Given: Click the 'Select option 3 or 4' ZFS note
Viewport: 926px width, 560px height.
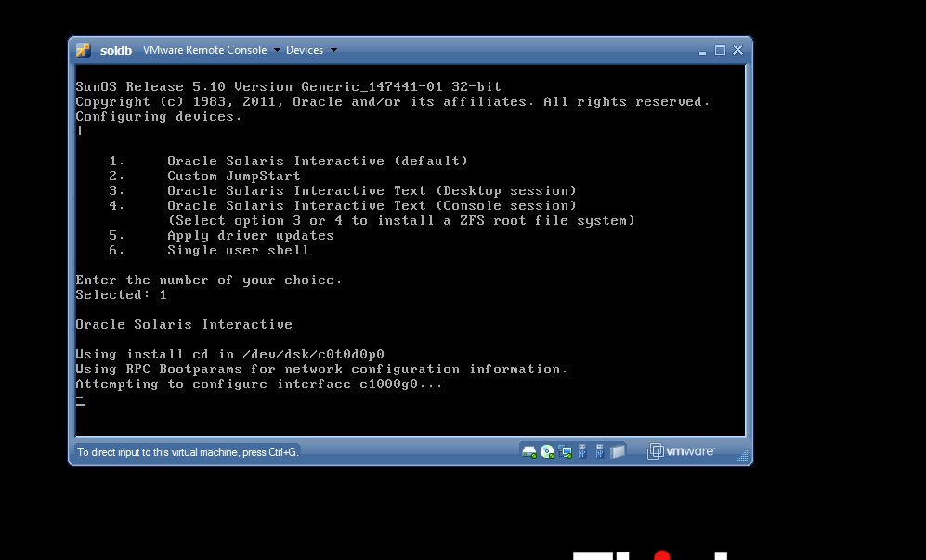Looking at the screenshot, I should pyautogui.click(x=401, y=220).
